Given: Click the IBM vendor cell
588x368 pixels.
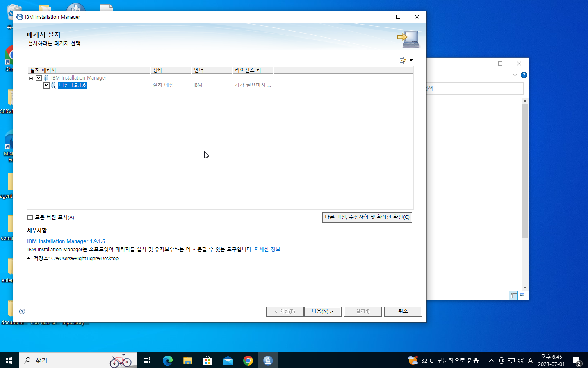Looking at the screenshot, I should click(x=198, y=85).
